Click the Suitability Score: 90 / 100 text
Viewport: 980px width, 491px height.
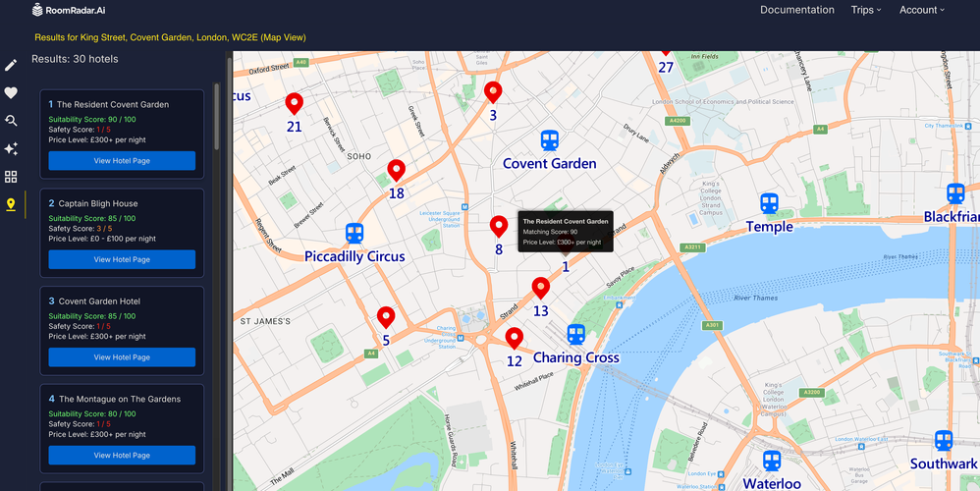coord(92,120)
